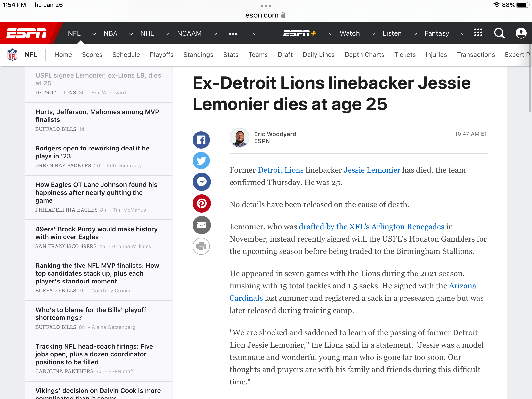532x399 pixels.
Task: Expand the Watch dropdown chevron
Action: pos(373,34)
